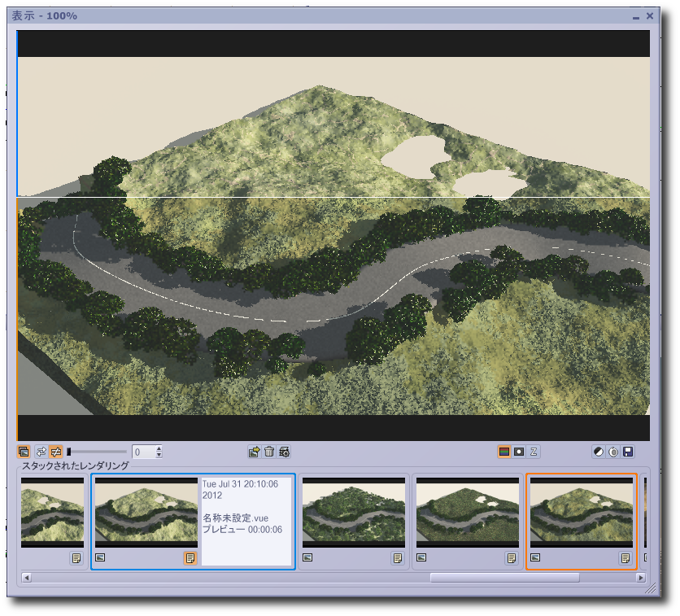Click picture icon under blue-outlined thumbnail
The width and height of the screenshot is (680, 616).
tap(100, 557)
